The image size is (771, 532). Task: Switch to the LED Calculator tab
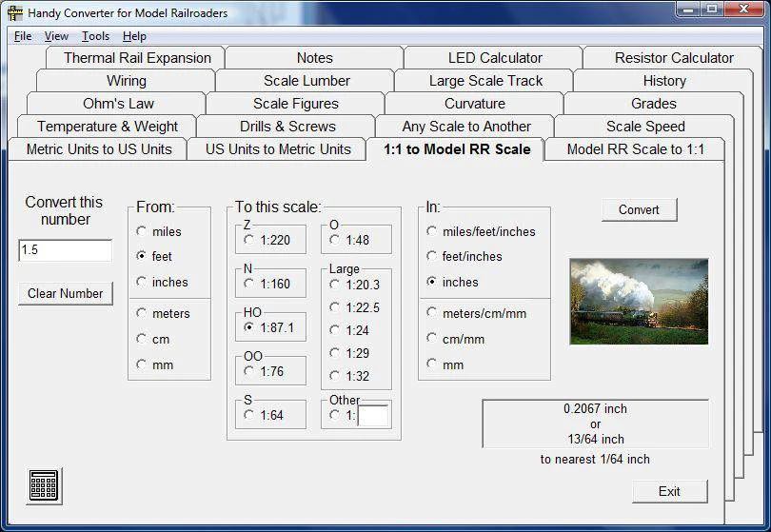tap(495, 58)
